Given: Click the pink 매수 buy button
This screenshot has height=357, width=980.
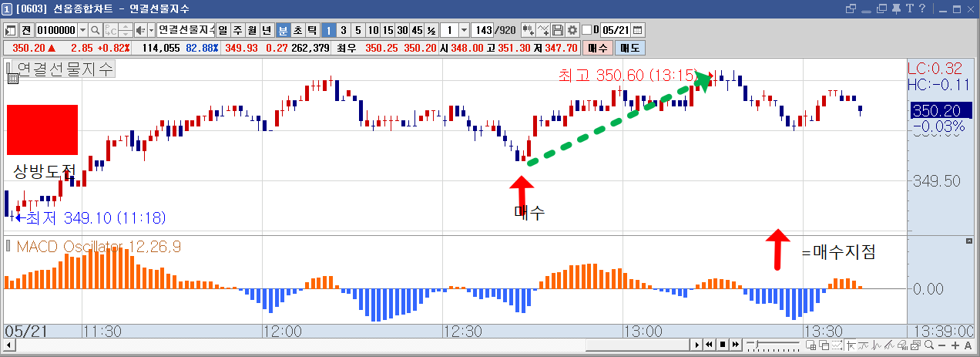Looking at the screenshot, I should tap(597, 47).
